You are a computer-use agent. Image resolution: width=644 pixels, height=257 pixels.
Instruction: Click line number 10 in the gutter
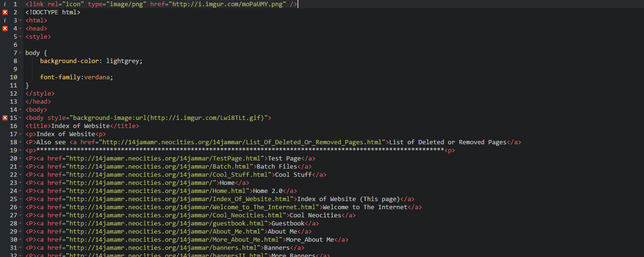coord(13,77)
